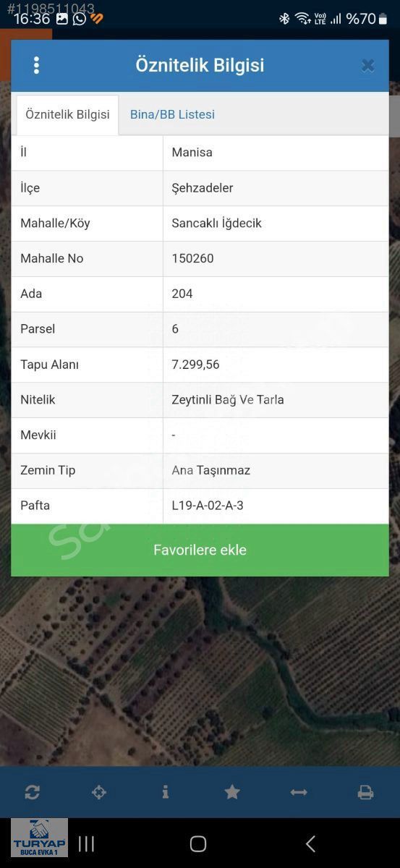Tap the measure double-arrow icon
Viewport: 400px width, 868px height.
coord(299,792)
